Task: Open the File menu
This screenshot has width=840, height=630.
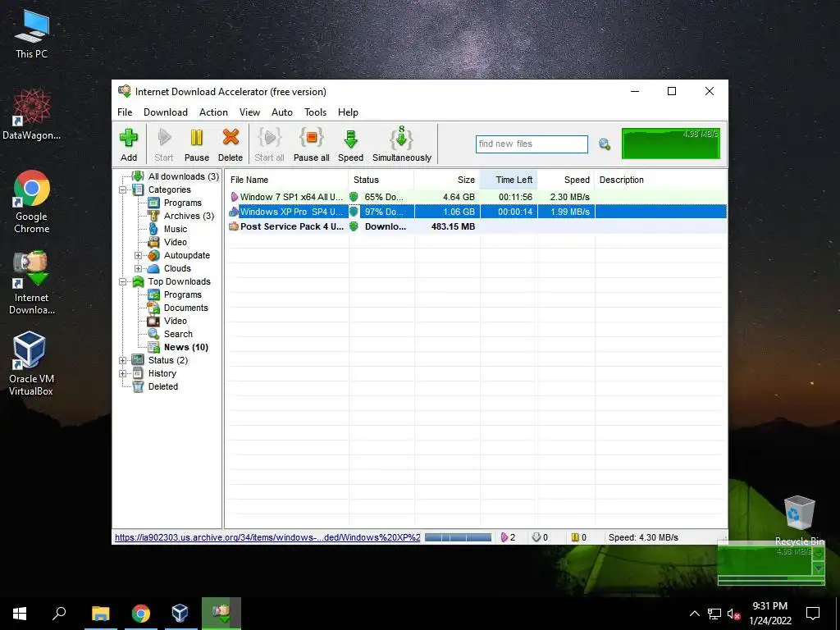Action: coord(125,112)
